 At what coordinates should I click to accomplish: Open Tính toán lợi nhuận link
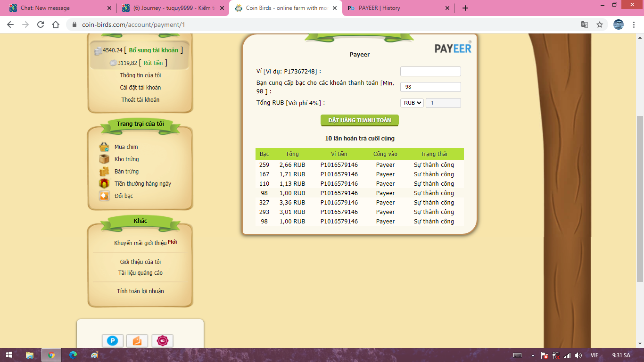[x=140, y=291]
